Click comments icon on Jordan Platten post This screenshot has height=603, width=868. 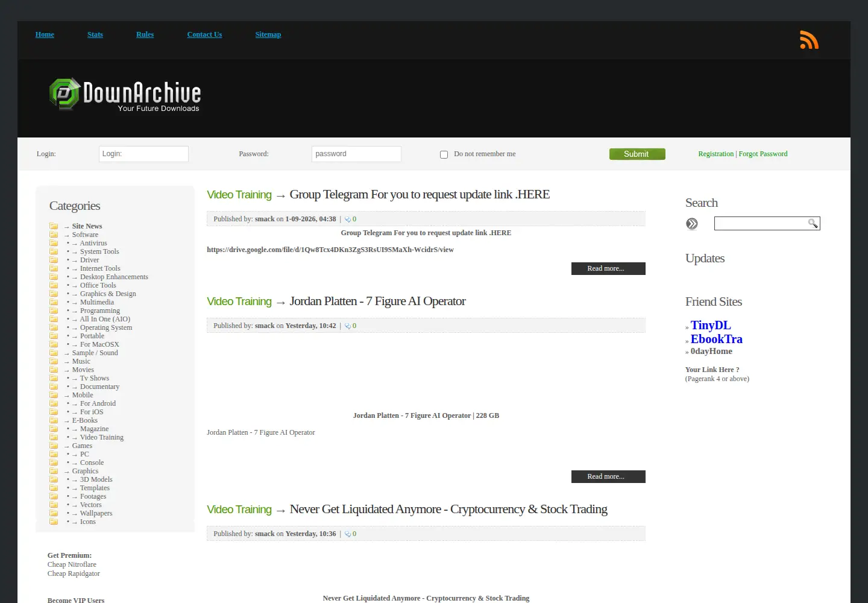(348, 326)
